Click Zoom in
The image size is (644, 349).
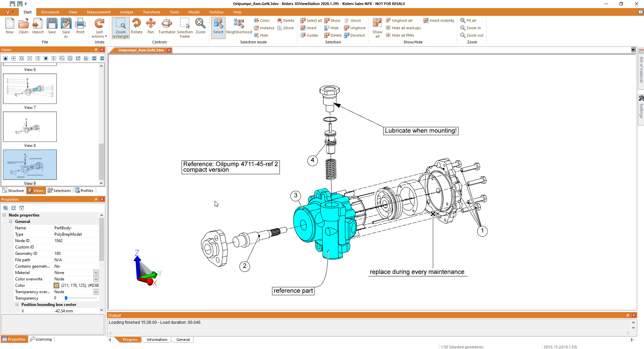470,28
